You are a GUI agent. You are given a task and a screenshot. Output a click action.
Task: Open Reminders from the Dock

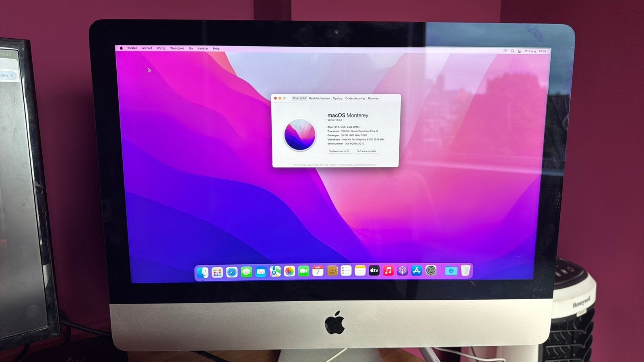(346, 271)
